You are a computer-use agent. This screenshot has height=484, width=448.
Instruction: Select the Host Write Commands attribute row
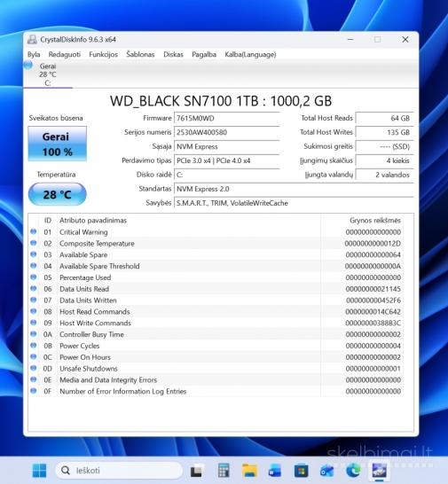click(x=216, y=323)
